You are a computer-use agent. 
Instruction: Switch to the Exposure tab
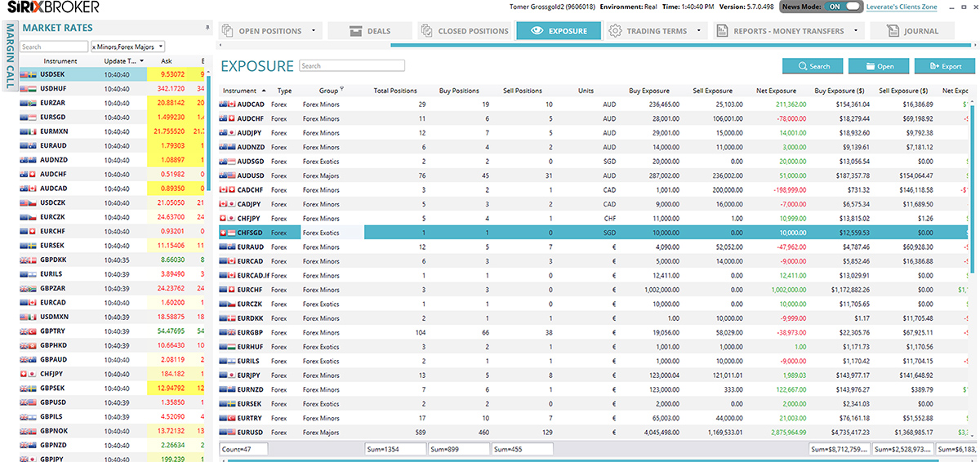(x=558, y=31)
